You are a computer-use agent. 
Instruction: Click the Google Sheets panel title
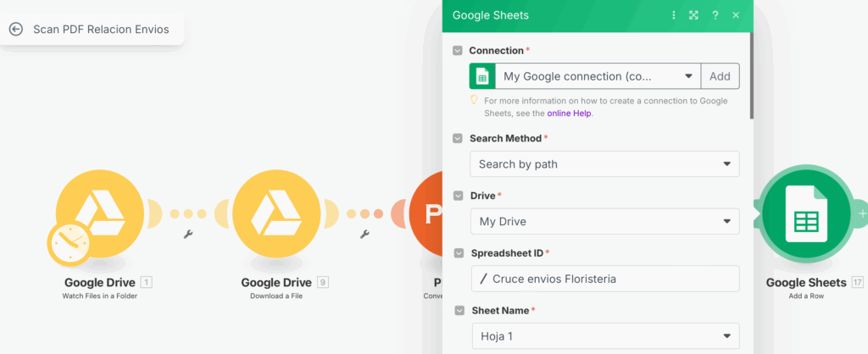[491, 15]
